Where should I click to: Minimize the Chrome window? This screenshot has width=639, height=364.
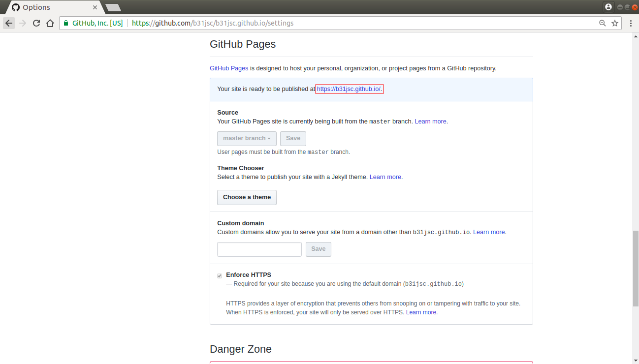point(620,7)
